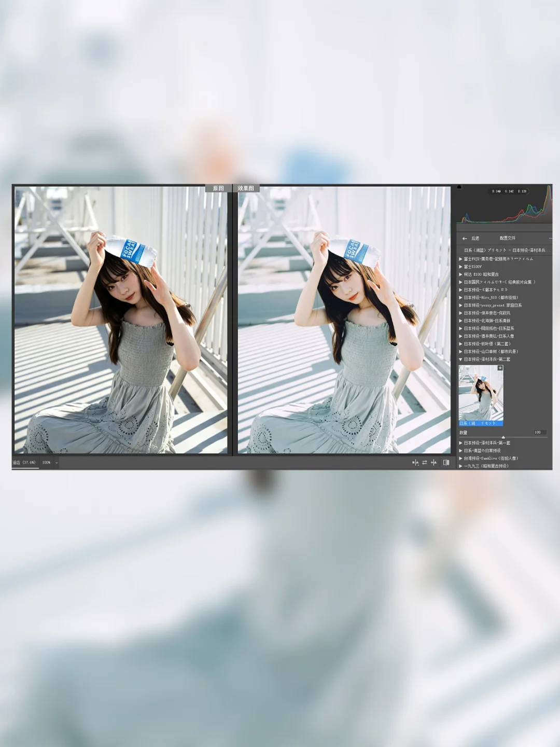Click the amount value field showing 100
560x747 pixels.
click(540, 432)
